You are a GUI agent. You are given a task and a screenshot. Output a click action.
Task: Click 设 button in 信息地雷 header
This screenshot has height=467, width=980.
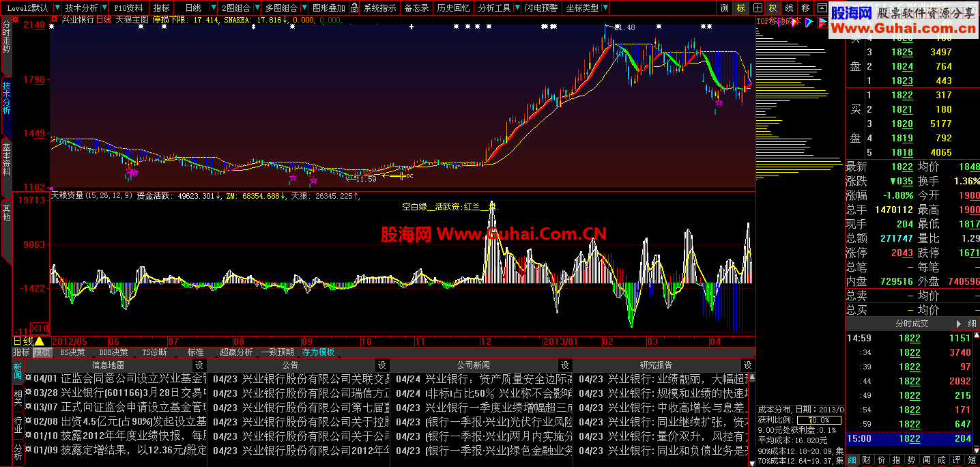(x=199, y=365)
